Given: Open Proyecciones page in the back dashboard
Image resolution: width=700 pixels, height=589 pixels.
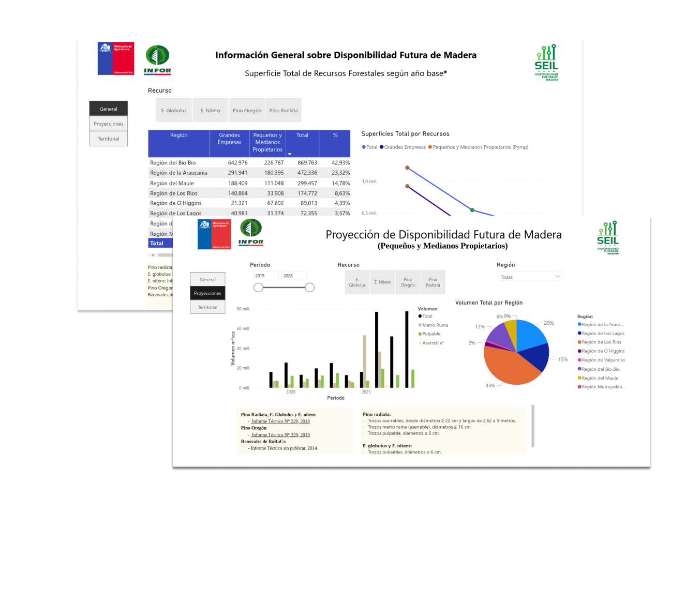Looking at the screenshot, I should tap(109, 124).
